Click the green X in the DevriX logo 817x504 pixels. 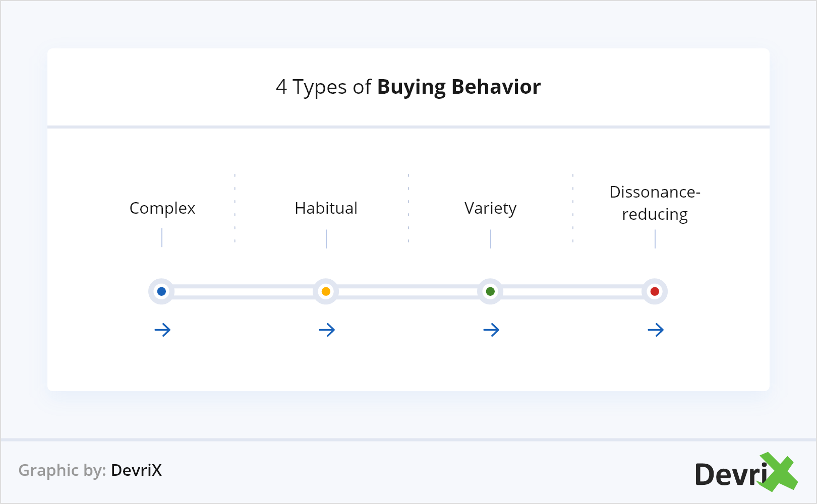point(780,472)
